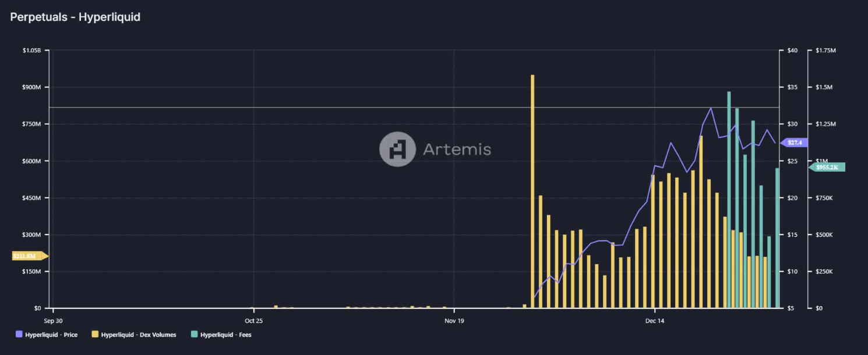Click the "$1.25M" fees axis label
This screenshot has width=868, height=355.
(826, 124)
